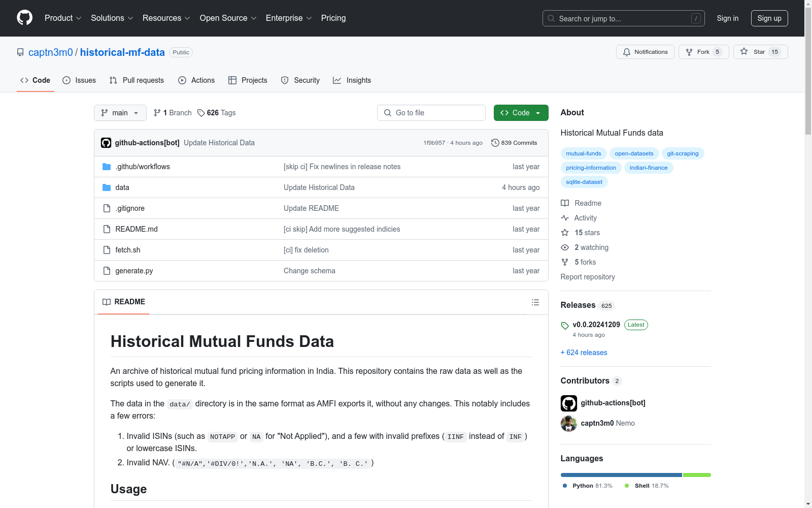The width and height of the screenshot is (812, 508).
Task: Click the fetch.sh file icon
Action: tap(107, 250)
